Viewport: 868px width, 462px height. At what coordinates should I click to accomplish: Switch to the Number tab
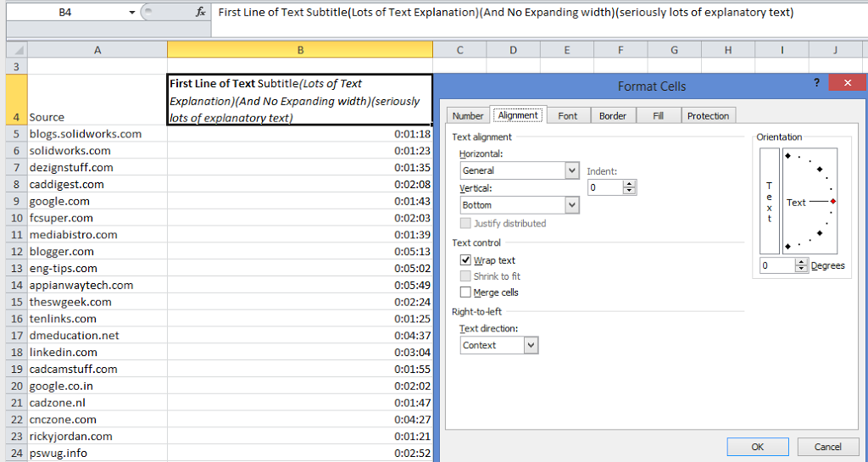[468, 115]
